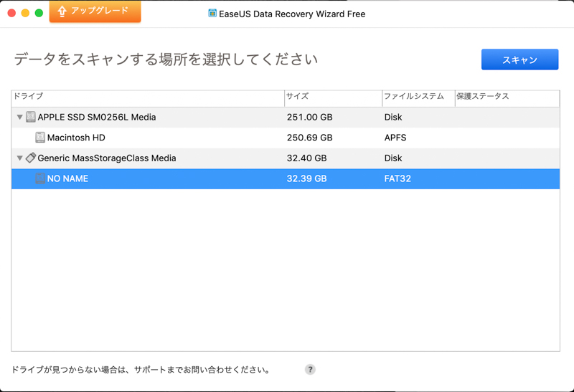Click the blue スキャン scan button
Image resolution: width=574 pixels, height=392 pixels.
click(519, 59)
